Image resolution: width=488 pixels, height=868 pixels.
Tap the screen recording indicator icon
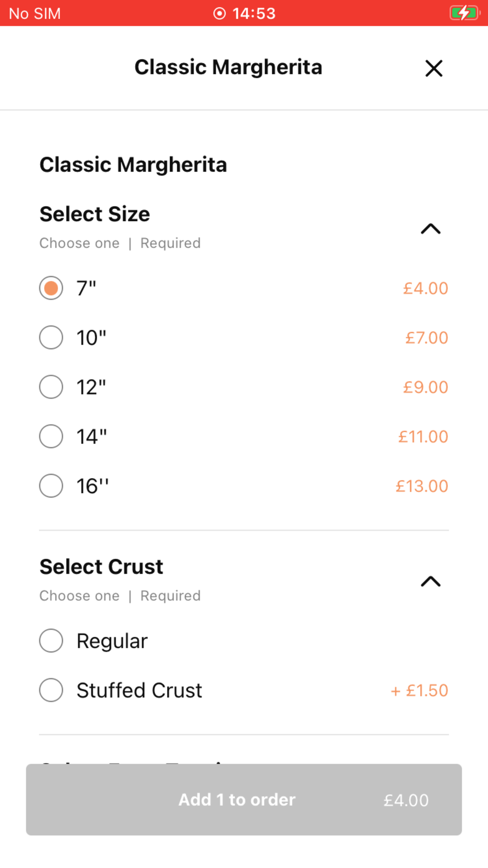click(x=219, y=13)
